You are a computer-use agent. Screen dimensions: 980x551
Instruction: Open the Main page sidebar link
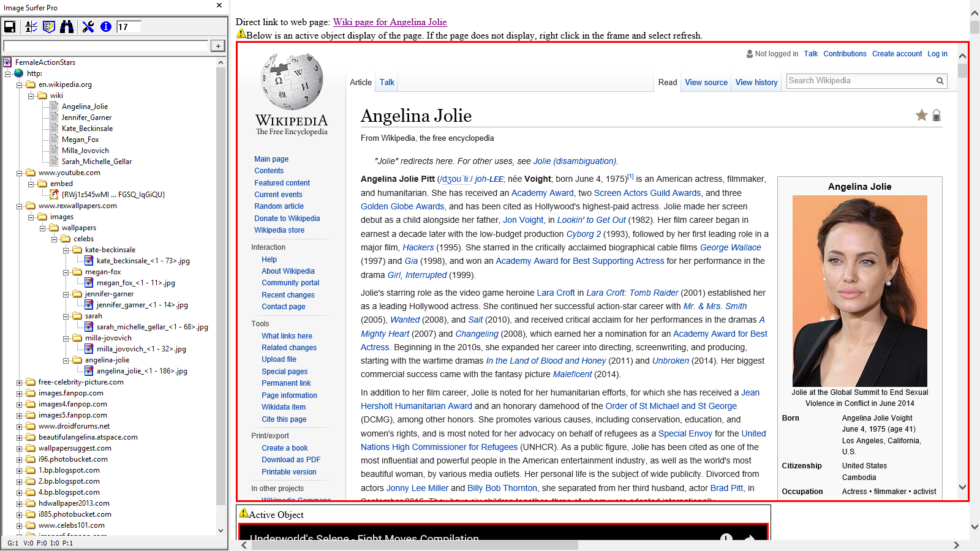271,159
